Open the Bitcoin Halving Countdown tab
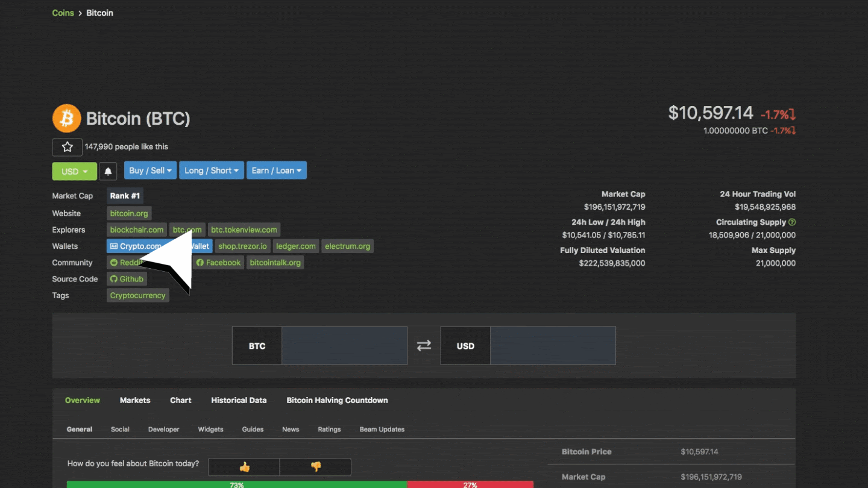The width and height of the screenshot is (868, 488). click(337, 400)
